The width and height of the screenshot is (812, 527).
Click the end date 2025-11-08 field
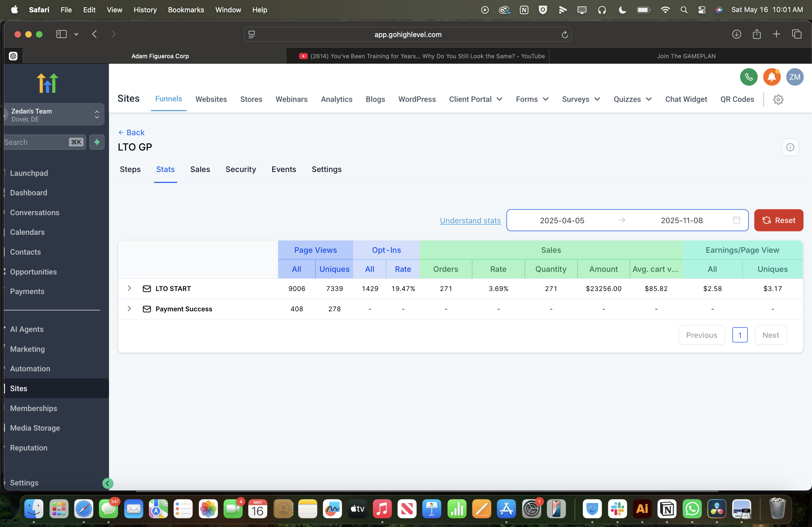(x=682, y=221)
